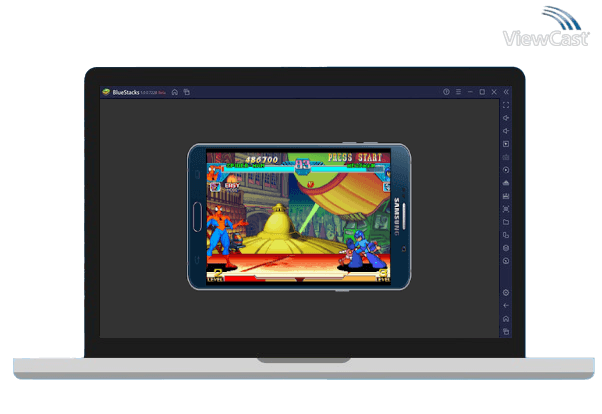Screen dimensions: 602x414
Task: Open the settings gear in the sidebar
Action: click(506, 293)
